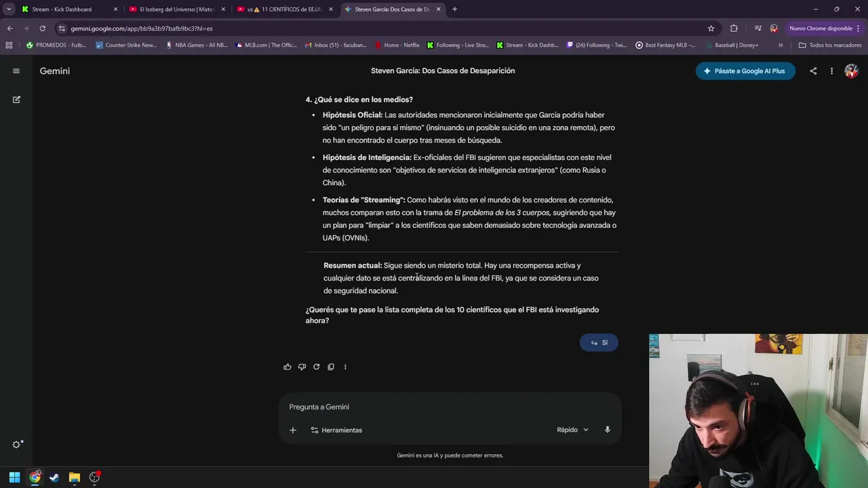This screenshot has width=868, height=488.
Task: Mark the response with thumbs up
Action: coord(288,367)
